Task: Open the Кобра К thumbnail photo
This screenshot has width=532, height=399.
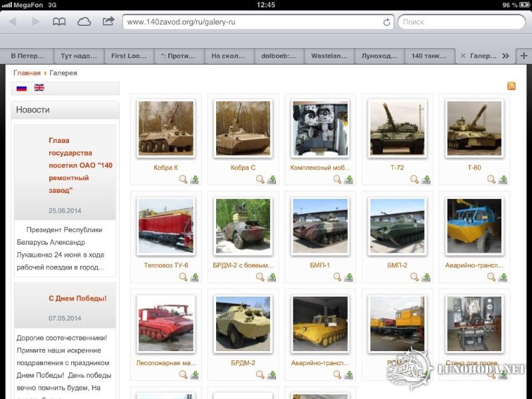Action: click(166, 128)
